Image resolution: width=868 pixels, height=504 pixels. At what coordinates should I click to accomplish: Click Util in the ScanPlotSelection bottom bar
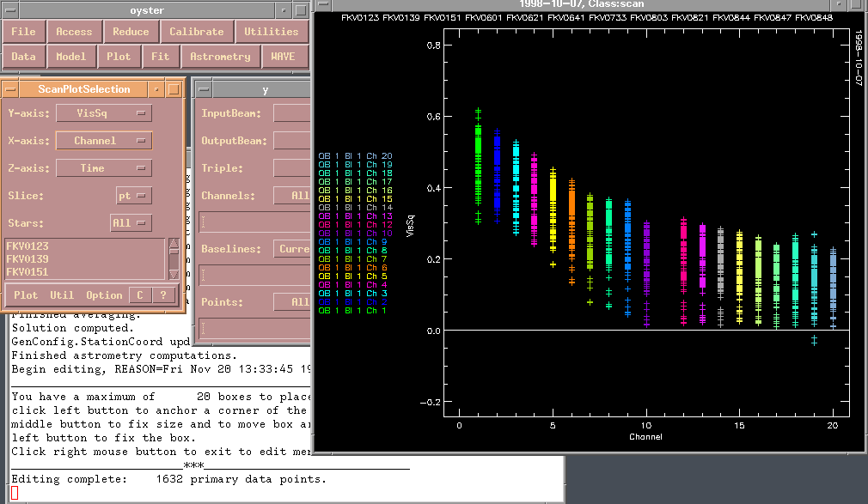[62, 295]
